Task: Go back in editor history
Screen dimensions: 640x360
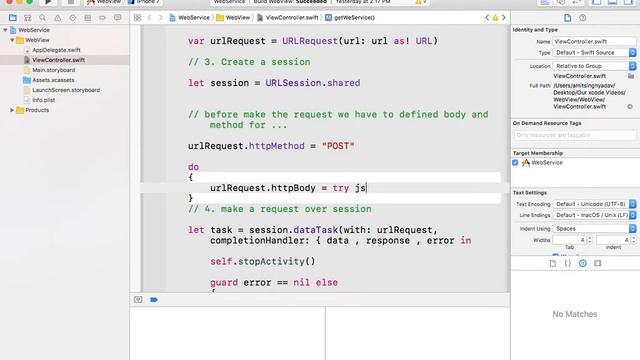Action: click(x=149, y=18)
